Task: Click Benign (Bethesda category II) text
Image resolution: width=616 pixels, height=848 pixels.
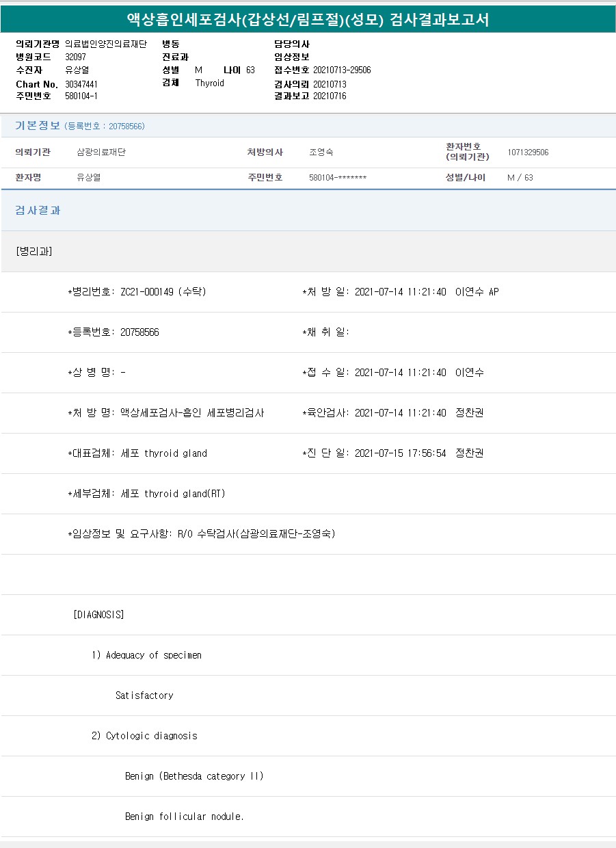Action: click(194, 776)
